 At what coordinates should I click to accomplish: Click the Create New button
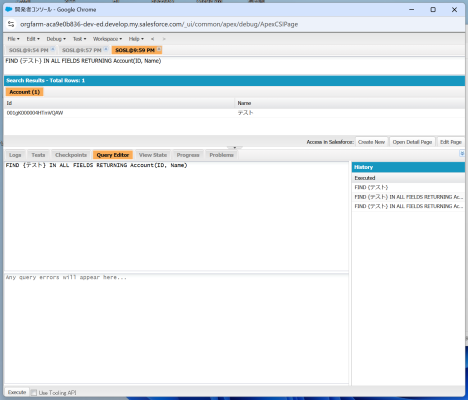pyautogui.click(x=371, y=142)
